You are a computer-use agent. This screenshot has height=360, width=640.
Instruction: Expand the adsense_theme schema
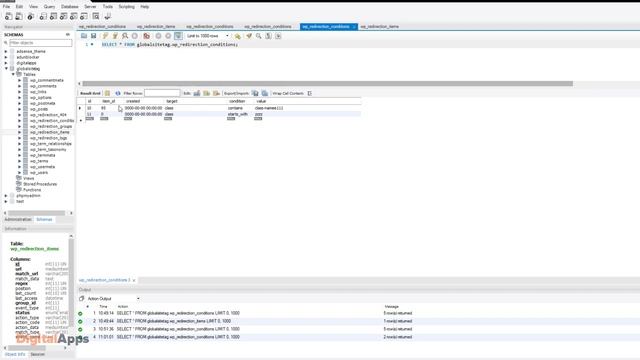coord(6,51)
